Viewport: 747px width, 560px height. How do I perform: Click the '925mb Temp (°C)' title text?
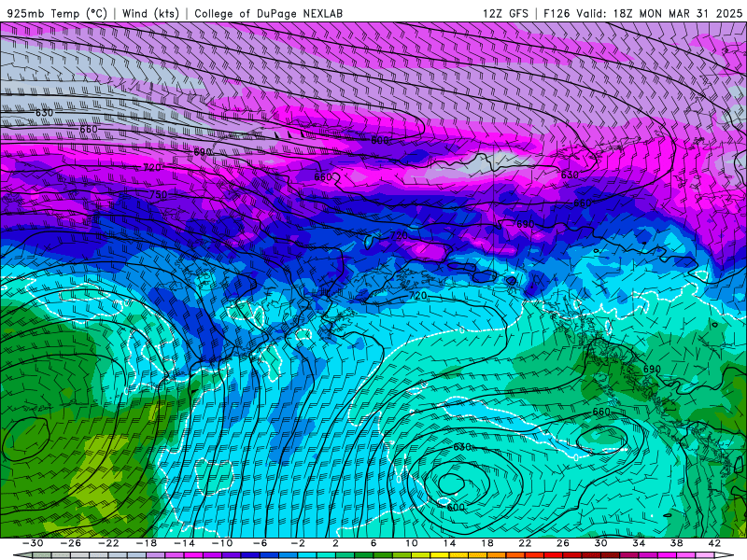57,13
